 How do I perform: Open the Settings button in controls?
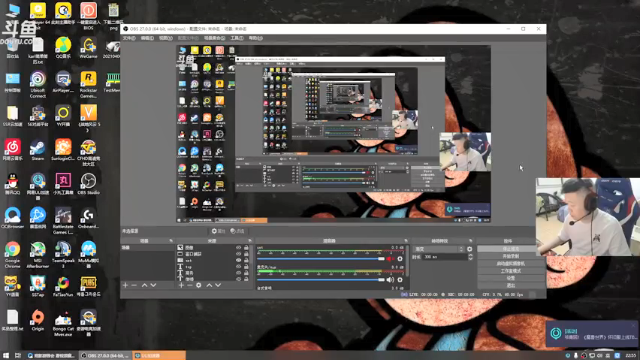tap(510, 278)
